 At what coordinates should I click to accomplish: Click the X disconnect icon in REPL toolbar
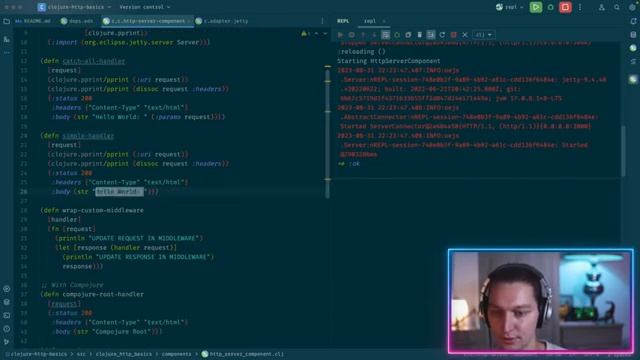pyautogui.click(x=464, y=35)
